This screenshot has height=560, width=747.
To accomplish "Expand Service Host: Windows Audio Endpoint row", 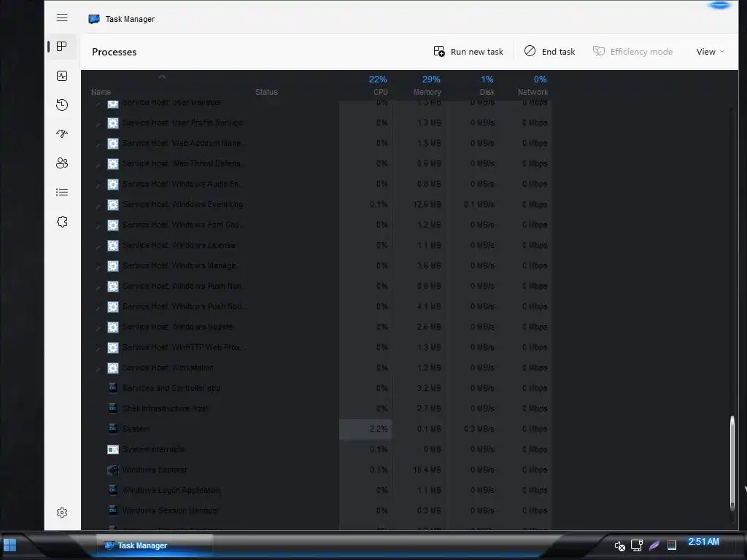I will tap(98, 184).
